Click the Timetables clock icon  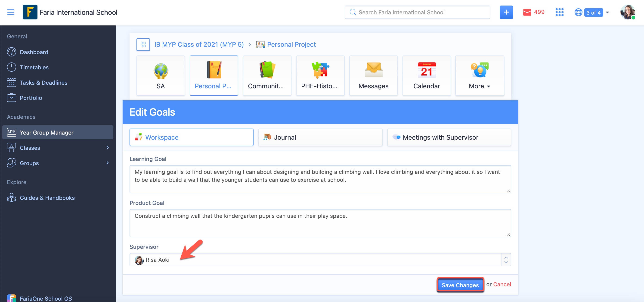tap(12, 67)
